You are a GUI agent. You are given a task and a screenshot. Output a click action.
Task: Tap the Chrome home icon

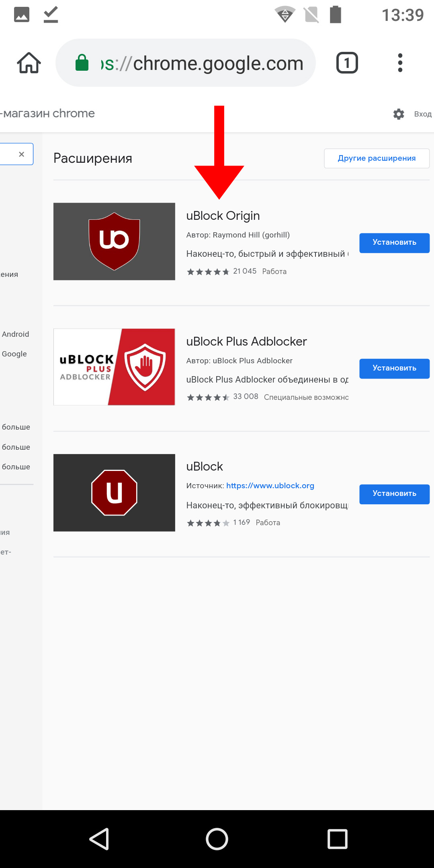[29, 63]
